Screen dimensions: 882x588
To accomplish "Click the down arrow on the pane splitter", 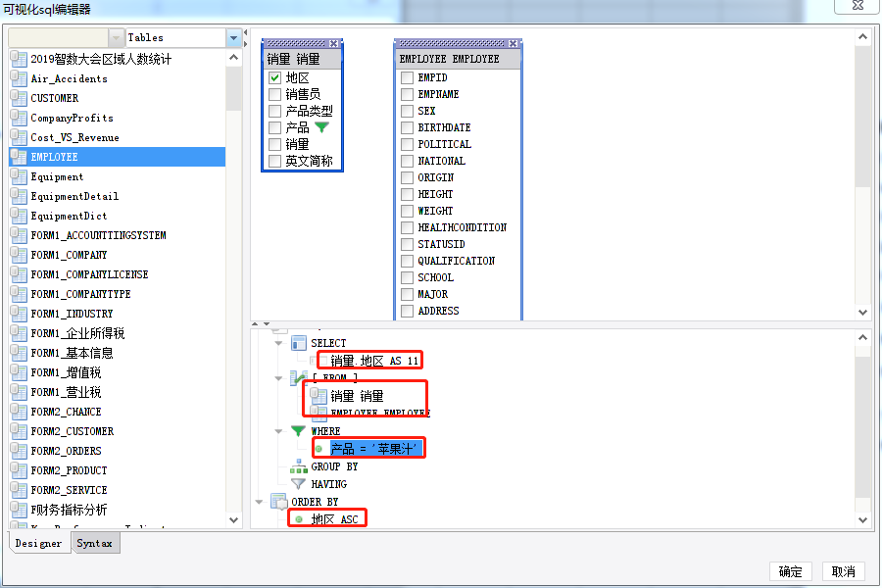I will 266,324.
